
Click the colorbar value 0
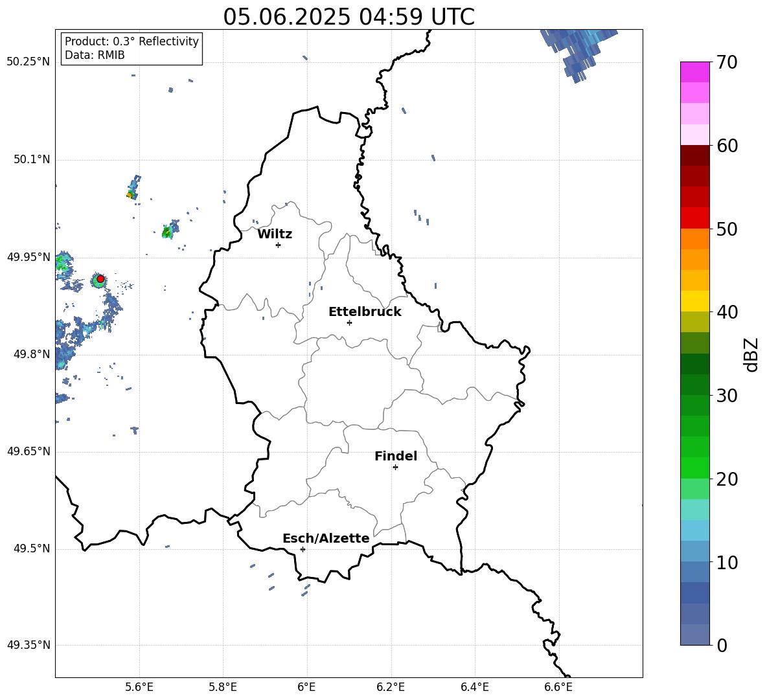click(722, 646)
